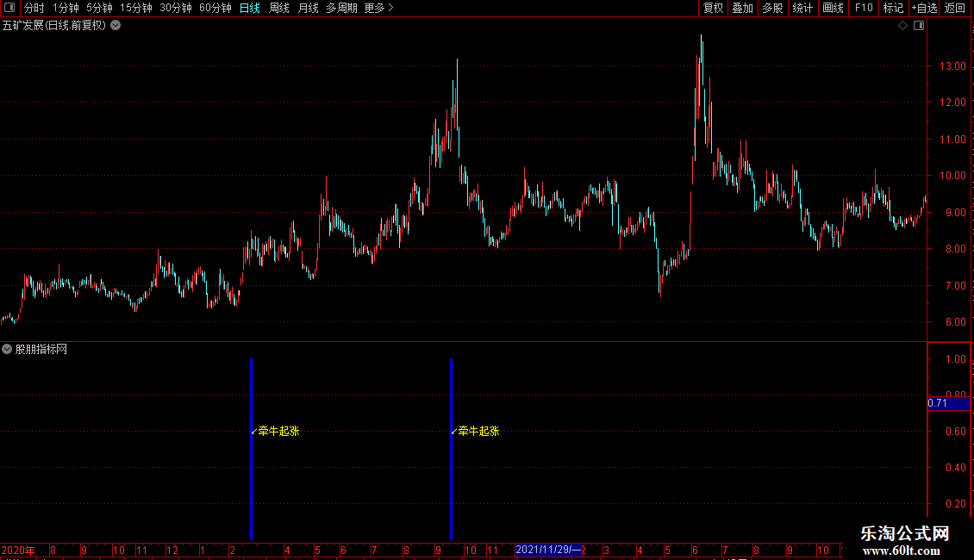Click the first blue signal bar
The width and height of the screenshot is (974, 560).
coord(251,450)
